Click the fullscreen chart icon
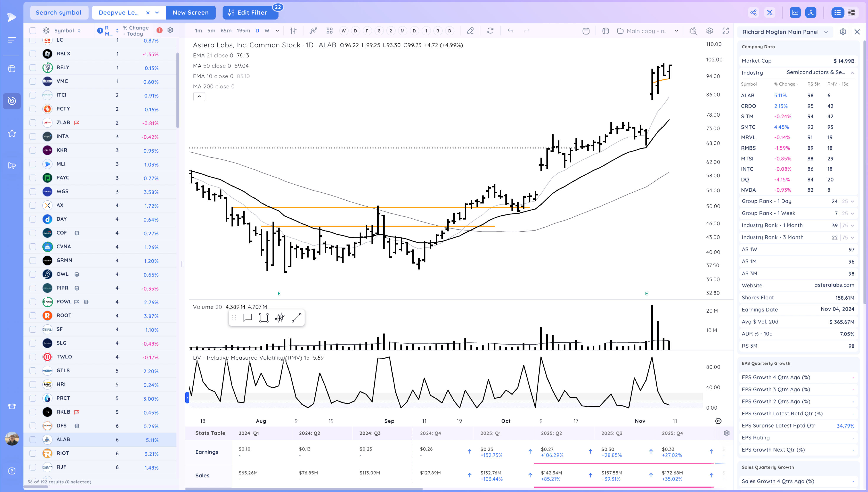 tap(725, 31)
